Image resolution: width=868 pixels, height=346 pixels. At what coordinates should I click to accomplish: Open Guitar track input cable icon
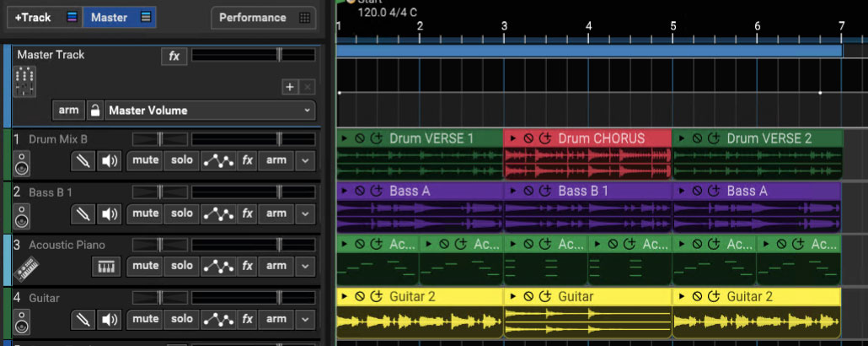tap(83, 319)
